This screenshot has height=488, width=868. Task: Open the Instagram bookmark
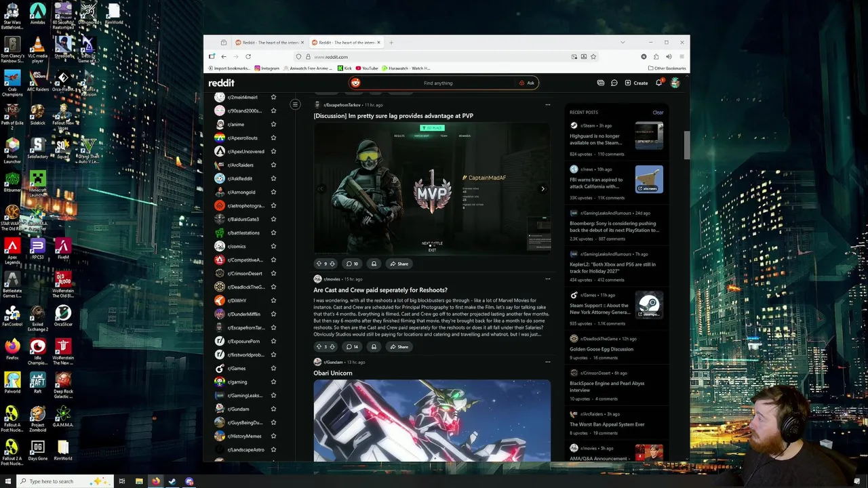[x=267, y=68]
